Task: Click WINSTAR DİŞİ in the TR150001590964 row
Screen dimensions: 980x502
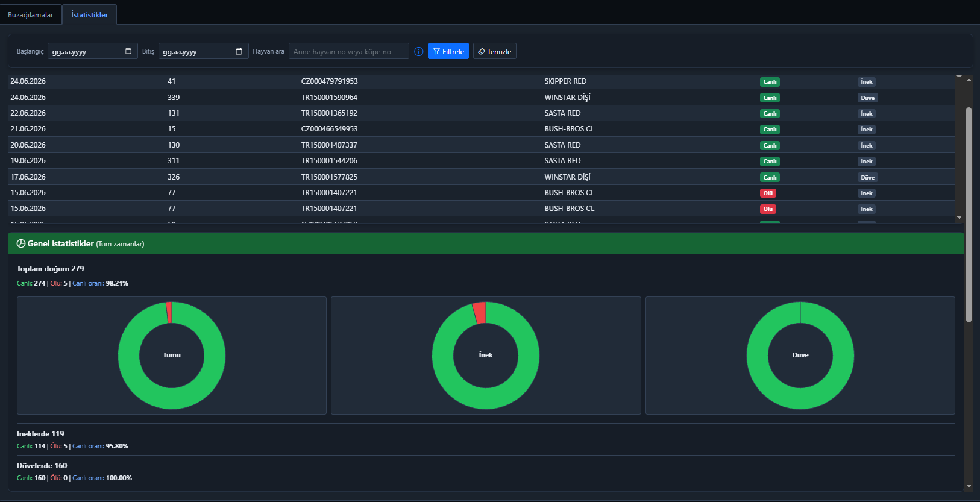Action: (x=568, y=98)
